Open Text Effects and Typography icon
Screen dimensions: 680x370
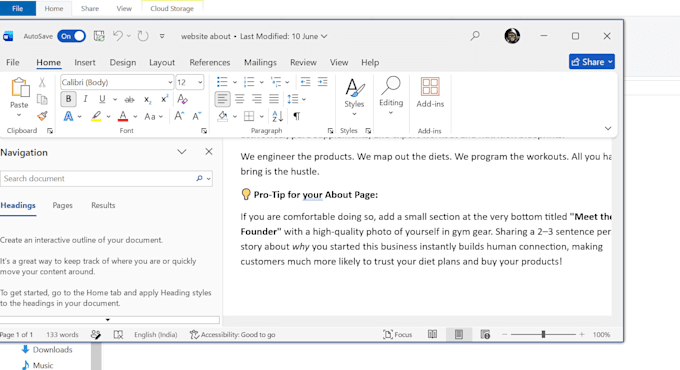click(x=69, y=116)
